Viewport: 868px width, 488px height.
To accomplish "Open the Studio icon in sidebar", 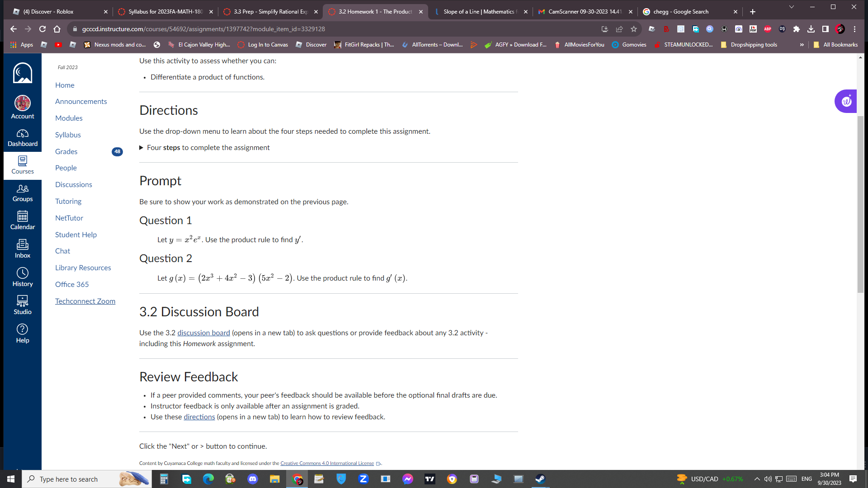I will click(23, 305).
